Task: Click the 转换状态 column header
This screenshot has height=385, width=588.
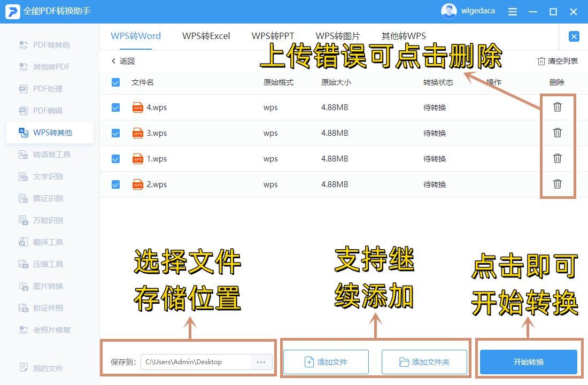Action: (438, 82)
